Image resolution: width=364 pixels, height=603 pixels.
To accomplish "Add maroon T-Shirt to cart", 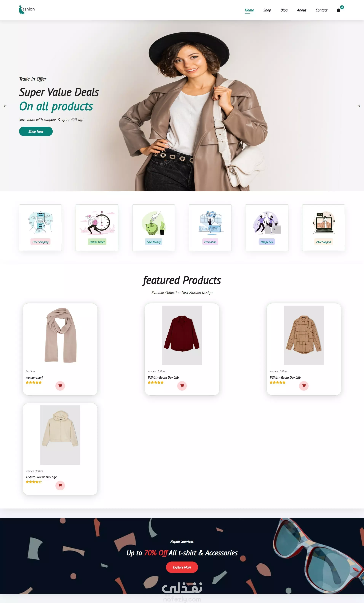I will 182,386.
